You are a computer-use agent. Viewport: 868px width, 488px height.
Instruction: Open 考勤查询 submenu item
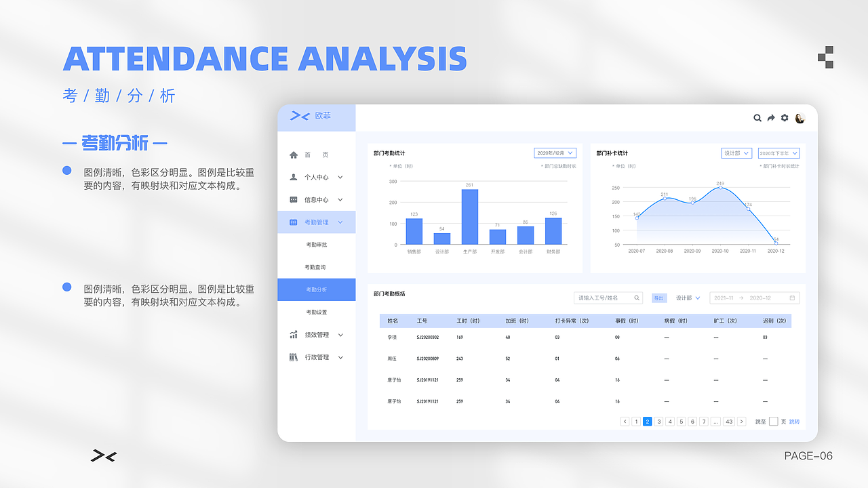click(x=316, y=267)
